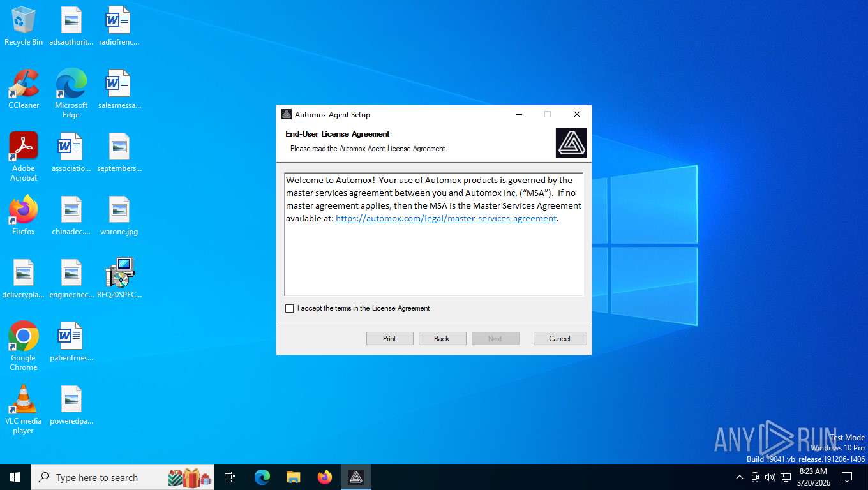Click the Automox taskbar button
The height and width of the screenshot is (490, 868).
356,477
